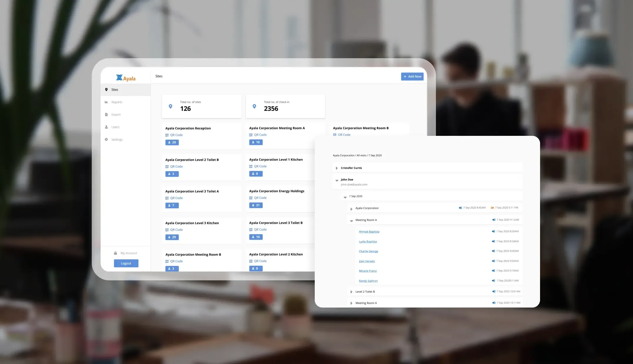Click Ayala Corporation in the visits breadcrumb
Image resolution: width=633 pixels, height=364 pixels.
click(344, 156)
